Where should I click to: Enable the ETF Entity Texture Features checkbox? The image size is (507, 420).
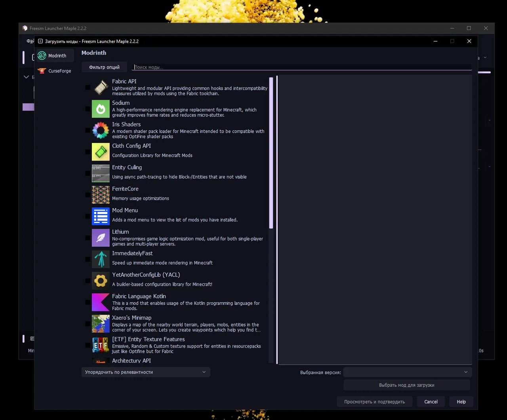[x=88, y=345]
